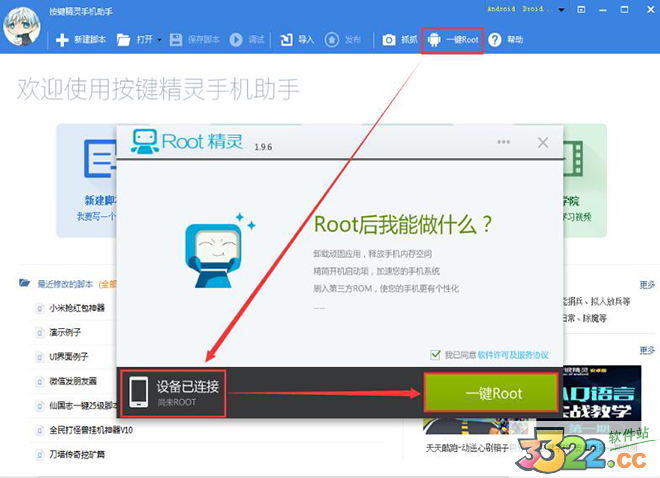Click the 发布 publish icon
This screenshot has height=478, width=660.
tap(332, 40)
